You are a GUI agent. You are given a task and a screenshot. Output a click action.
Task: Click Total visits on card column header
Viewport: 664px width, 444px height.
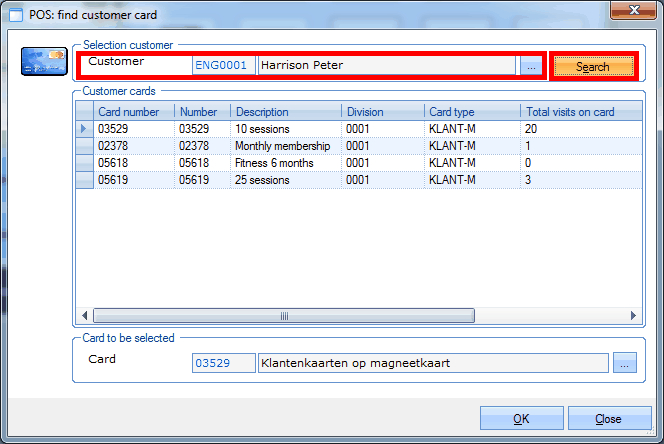(x=578, y=112)
